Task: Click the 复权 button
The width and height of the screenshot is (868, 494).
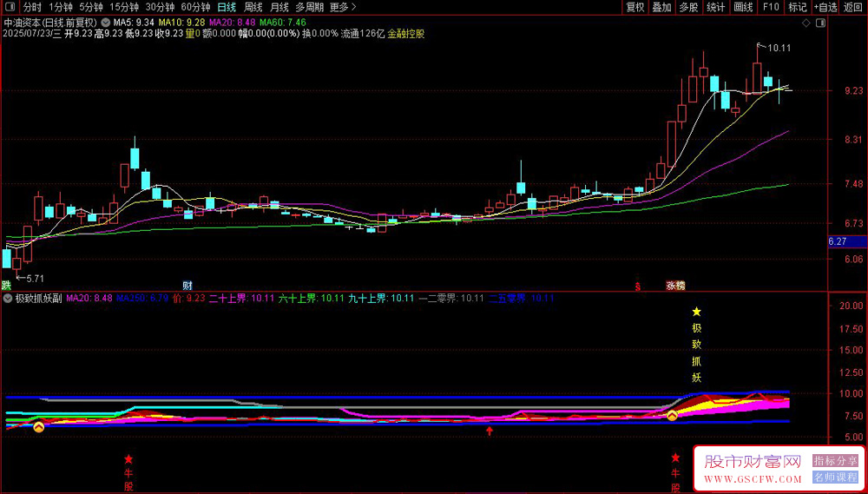Action: [635, 8]
